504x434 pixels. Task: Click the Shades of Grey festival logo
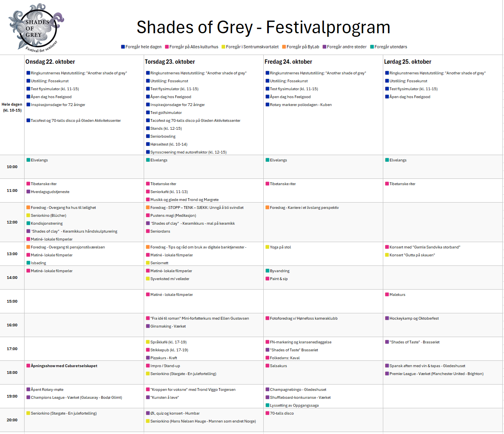click(36, 28)
